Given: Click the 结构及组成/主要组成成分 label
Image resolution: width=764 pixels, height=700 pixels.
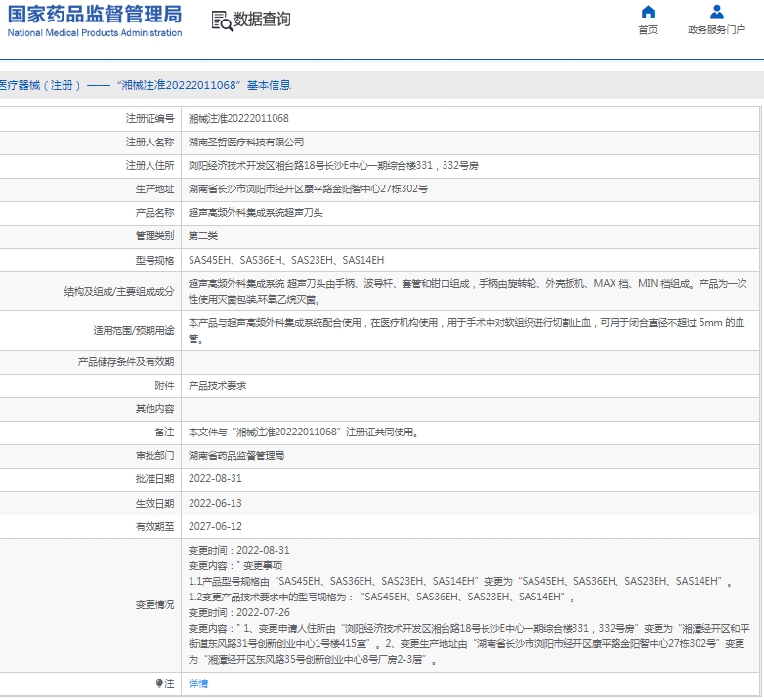Looking at the screenshot, I should (x=119, y=292).
